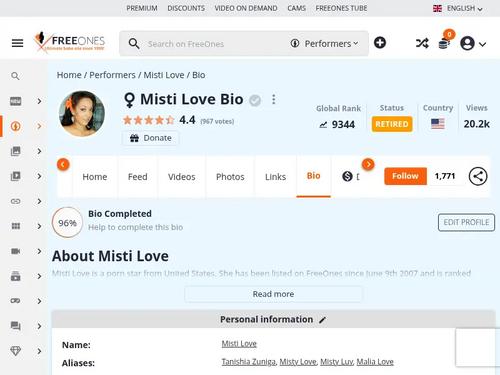Open DISCOUNTS in the top bar

[186, 8]
